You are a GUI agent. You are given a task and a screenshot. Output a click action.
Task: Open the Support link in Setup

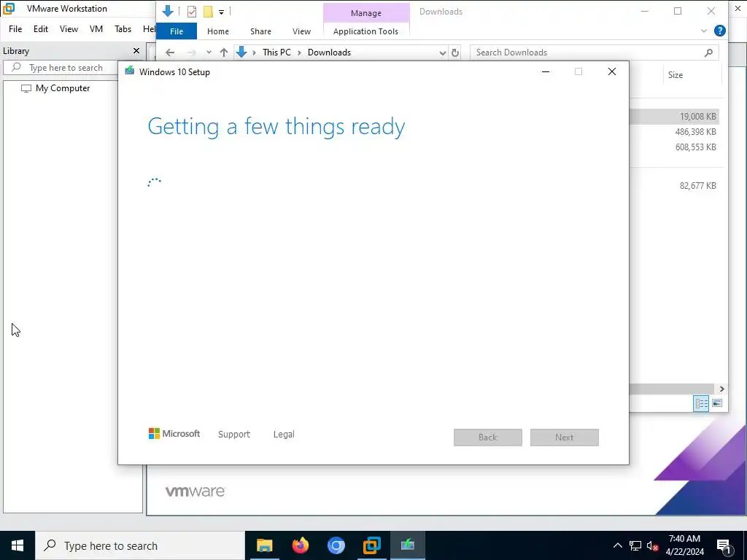tap(234, 435)
